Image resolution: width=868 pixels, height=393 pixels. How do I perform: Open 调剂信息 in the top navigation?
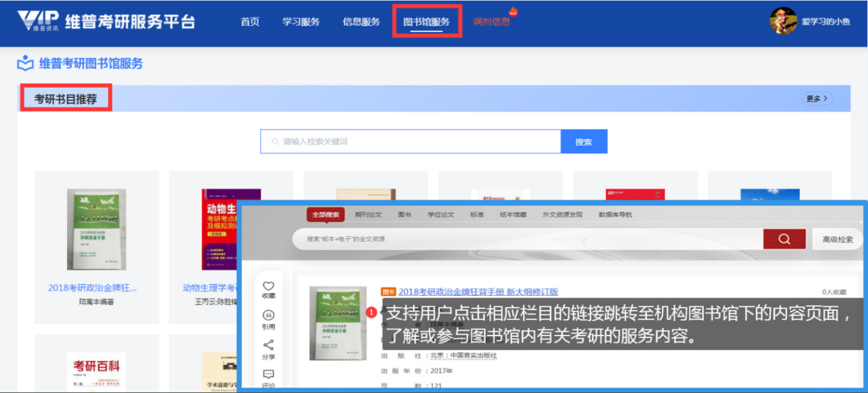tap(491, 21)
